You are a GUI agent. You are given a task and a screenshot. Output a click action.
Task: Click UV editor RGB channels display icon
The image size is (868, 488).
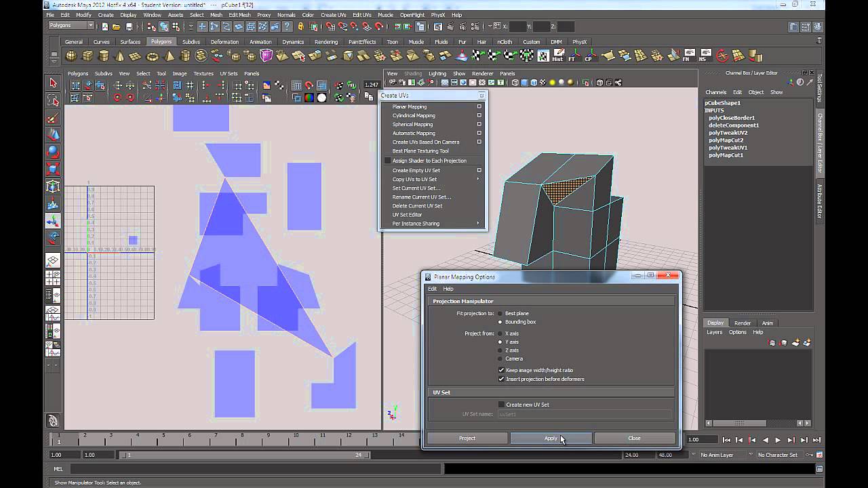(309, 98)
